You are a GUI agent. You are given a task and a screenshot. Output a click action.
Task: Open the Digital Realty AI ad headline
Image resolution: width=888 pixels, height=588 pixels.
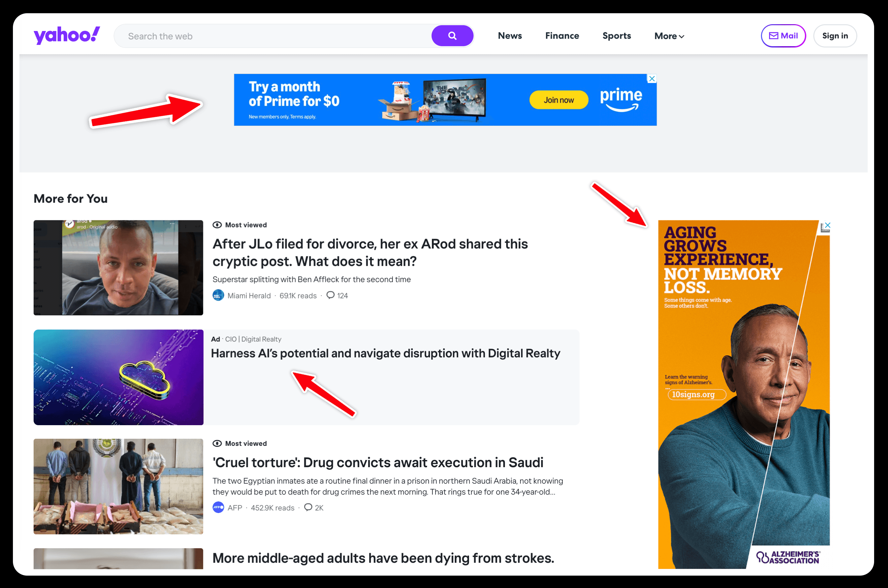point(385,353)
